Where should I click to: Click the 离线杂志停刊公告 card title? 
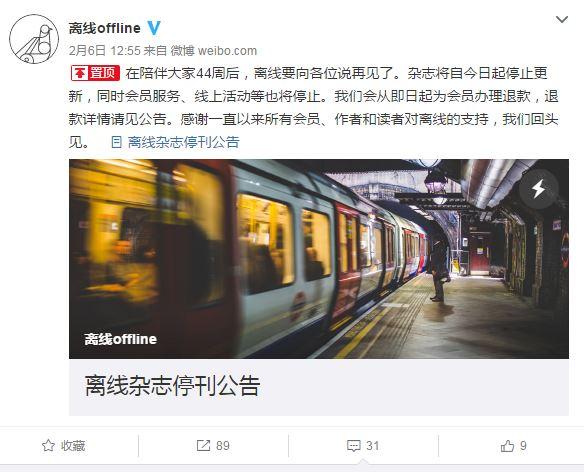tap(172, 386)
